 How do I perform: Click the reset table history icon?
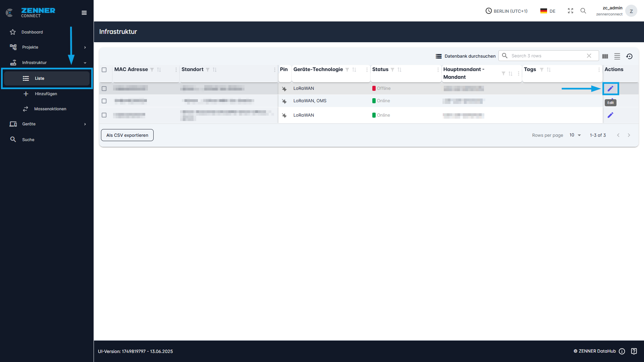click(629, 56)
